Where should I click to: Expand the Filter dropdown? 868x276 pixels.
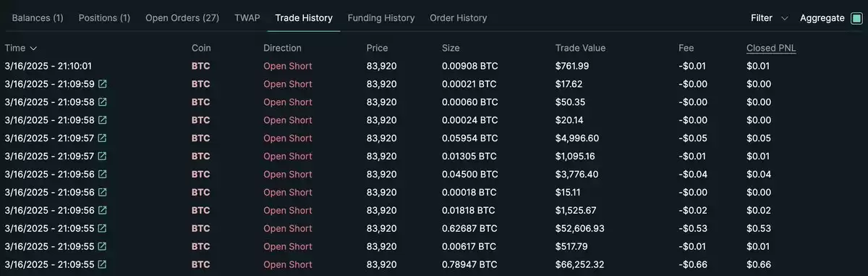(x=771, y=18)
